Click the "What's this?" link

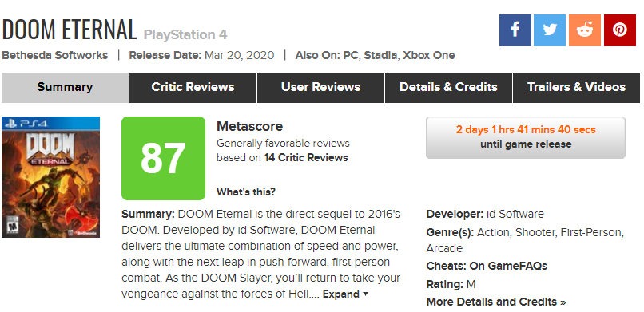(246, 192)
